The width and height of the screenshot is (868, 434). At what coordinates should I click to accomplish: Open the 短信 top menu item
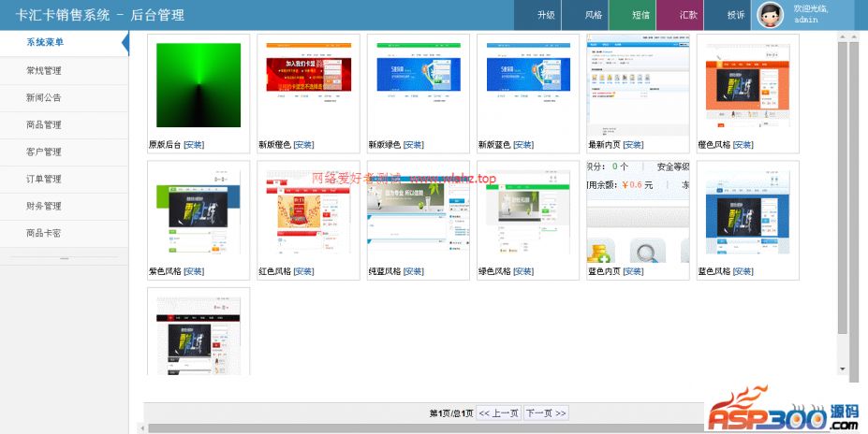point(641,15)
